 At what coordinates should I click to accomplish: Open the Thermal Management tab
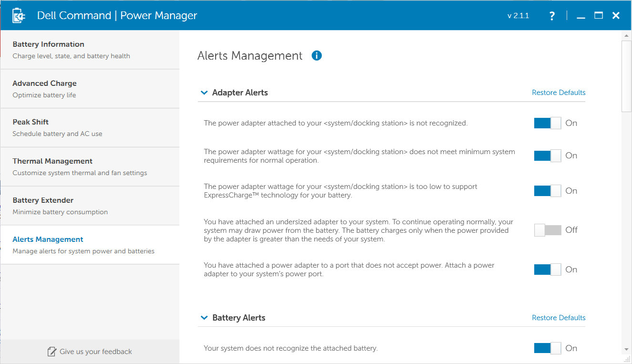point(90,166)
